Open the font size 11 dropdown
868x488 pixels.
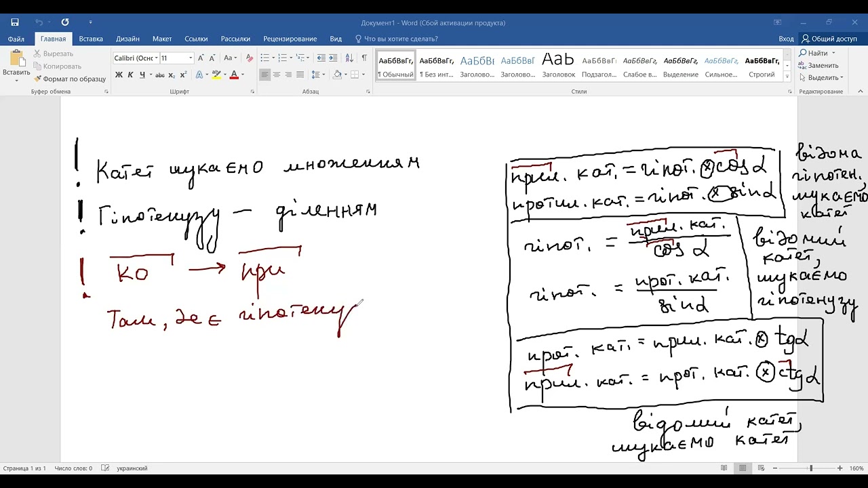tap(191, 58)
